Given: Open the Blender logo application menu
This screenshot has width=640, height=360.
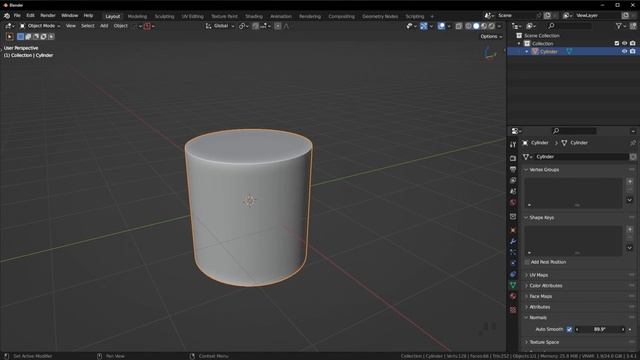Looking at the screenshot, I should point(7,16).
